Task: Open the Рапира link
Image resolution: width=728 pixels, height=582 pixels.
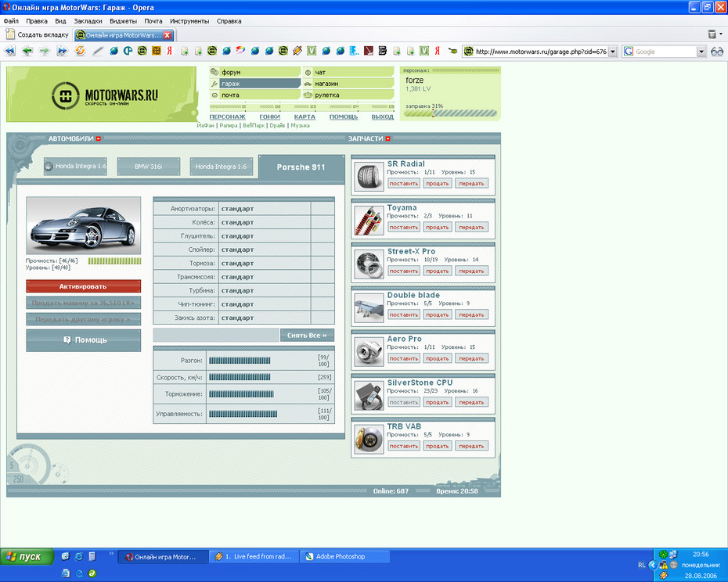Action: point(229,125)
